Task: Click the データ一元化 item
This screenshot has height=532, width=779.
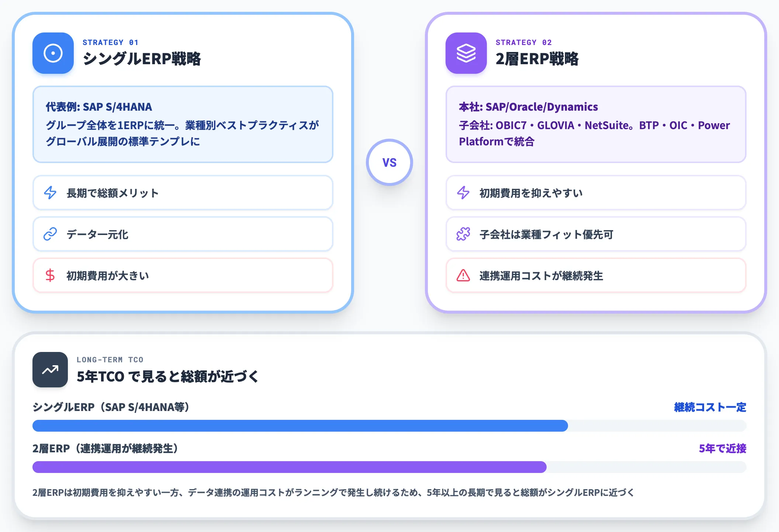Action: 183,234
